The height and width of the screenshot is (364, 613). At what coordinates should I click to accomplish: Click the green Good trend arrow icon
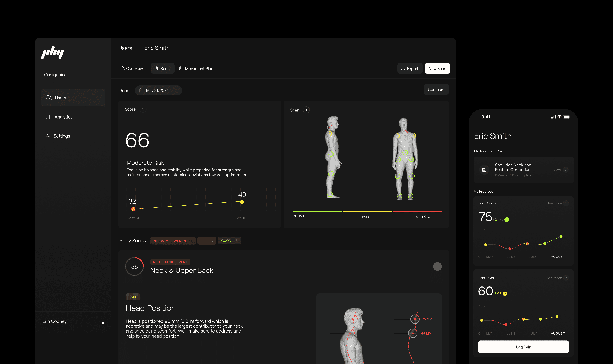tap(507, 220)
